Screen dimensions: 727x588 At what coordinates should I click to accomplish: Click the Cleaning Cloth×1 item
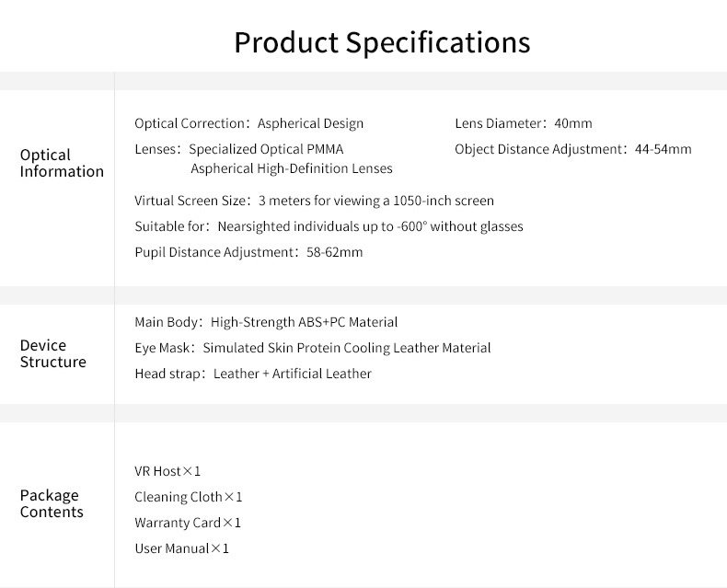click(x=189, y=497)
